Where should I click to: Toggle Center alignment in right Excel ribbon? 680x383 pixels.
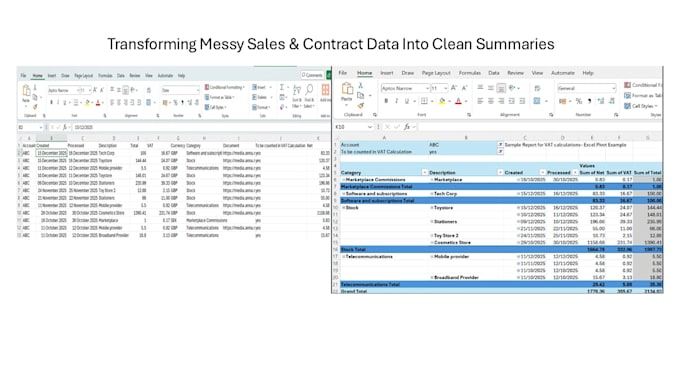tap(490, 101)
